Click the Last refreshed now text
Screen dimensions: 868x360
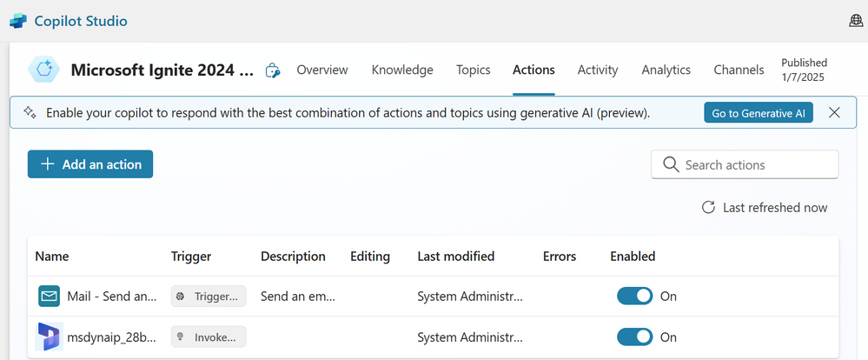coord(775,208)
